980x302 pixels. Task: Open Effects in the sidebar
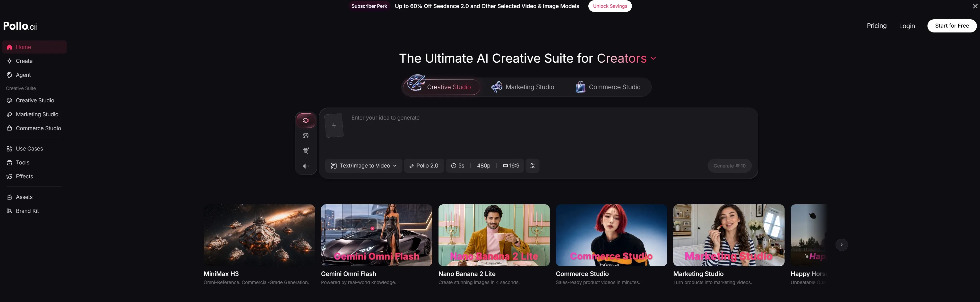(x=34, y=176)
